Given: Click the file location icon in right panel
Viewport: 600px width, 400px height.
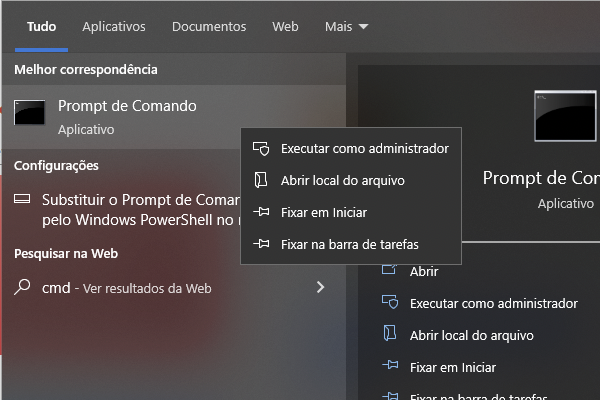Looking at the screenshot, I should click(390, 333).
